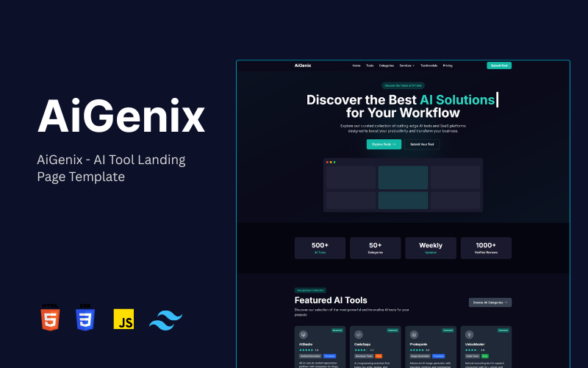Click the VoiceMaster card icon

469,334
